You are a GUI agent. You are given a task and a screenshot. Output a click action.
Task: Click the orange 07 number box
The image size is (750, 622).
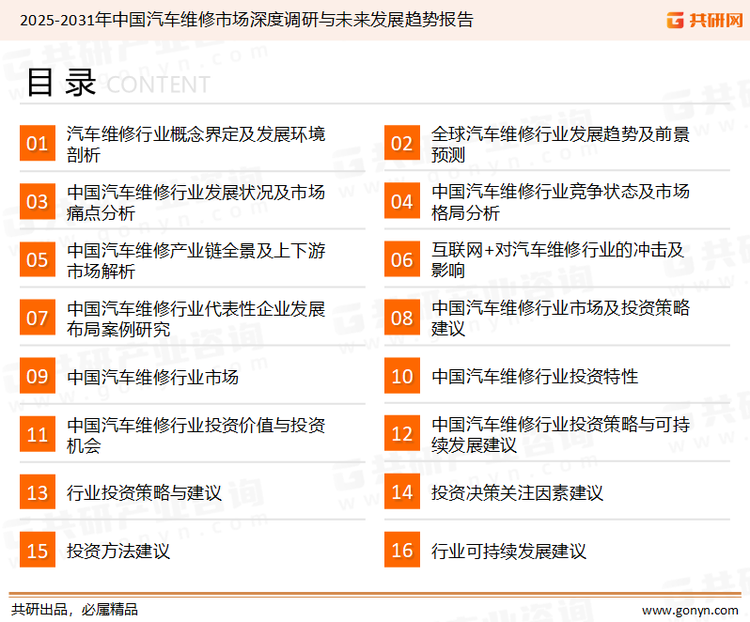(37, 318)
